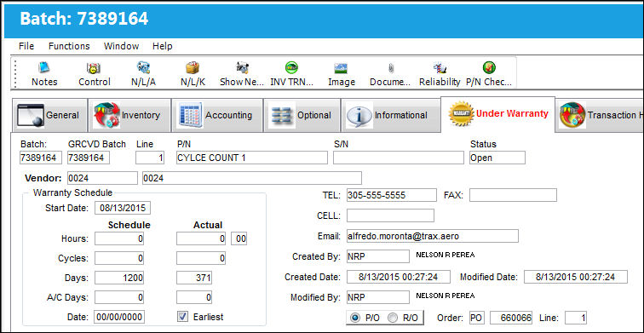This screenshot has width=644, height=333.
Task: Click the Order type field PO
Action: tap(477, 318)
